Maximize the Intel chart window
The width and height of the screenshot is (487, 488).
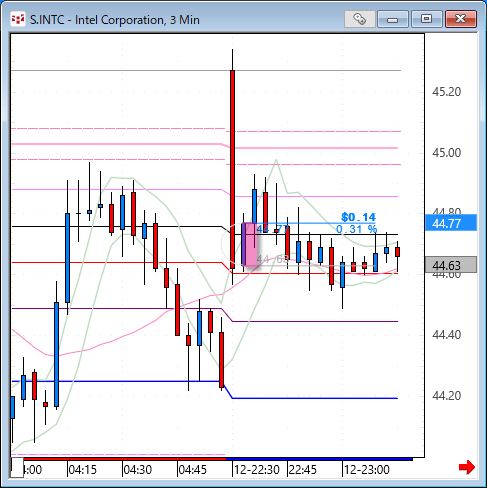pyautogui.click(x=426, y=19)
